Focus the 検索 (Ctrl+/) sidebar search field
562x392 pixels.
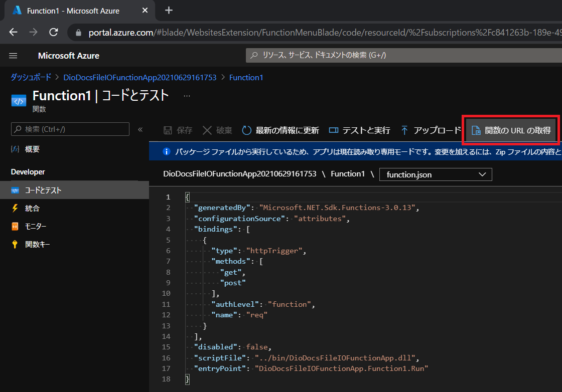(x=70, y=129)
